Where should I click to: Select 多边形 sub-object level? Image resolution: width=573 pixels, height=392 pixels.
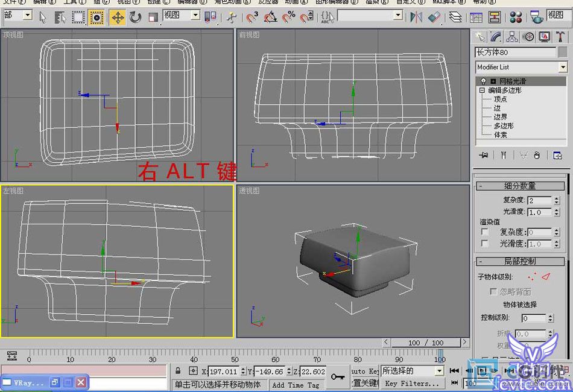click(504, 125)
